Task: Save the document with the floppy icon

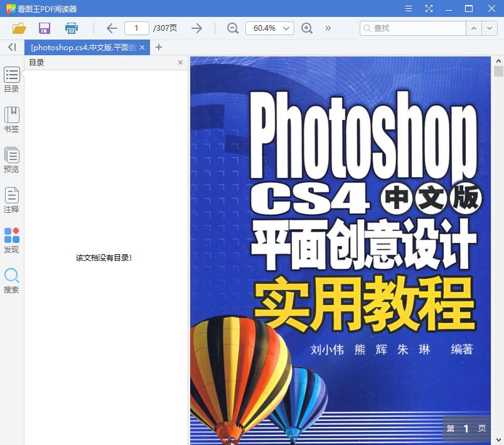Action: pos(45,28)
